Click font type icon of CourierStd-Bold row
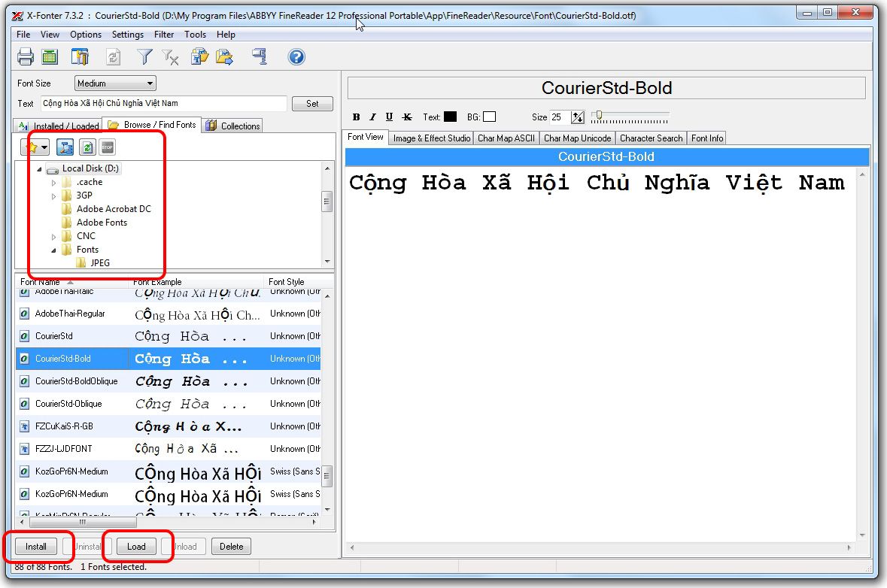 [24, 359]
